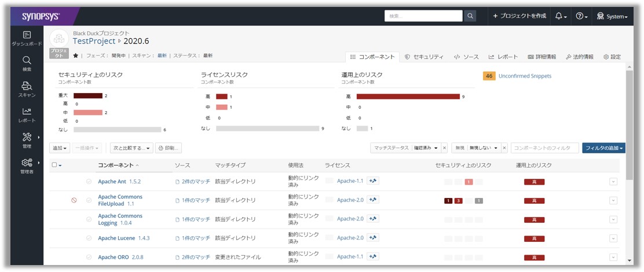Click the ignored status icon for Apache Commons FileUpload

pyautogui.click(x=74, y=200)
